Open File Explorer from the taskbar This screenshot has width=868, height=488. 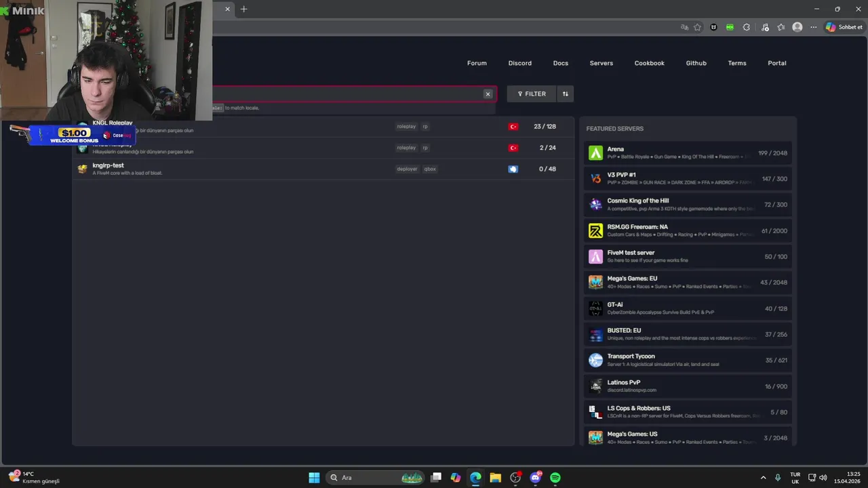pyautogui.click(x=495, y=478)
